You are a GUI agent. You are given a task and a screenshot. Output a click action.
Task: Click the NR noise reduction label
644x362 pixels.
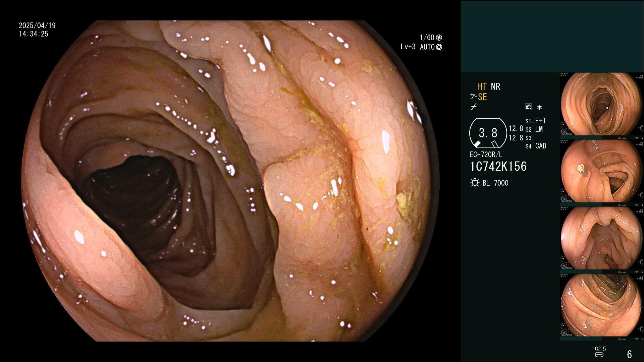click(495, 86)
